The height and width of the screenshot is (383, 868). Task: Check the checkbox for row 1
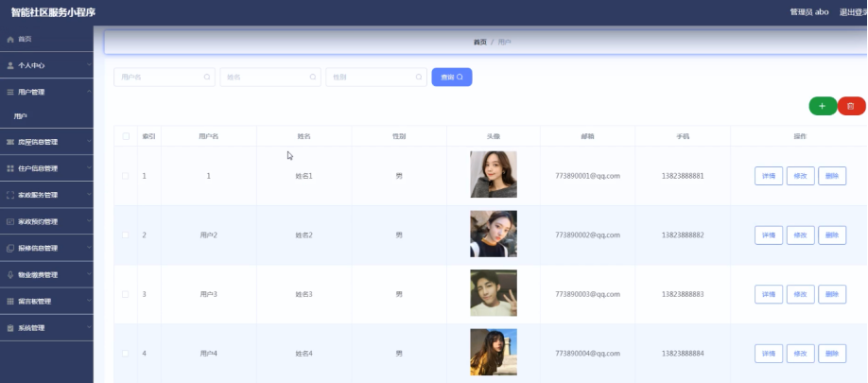[125, 176]
